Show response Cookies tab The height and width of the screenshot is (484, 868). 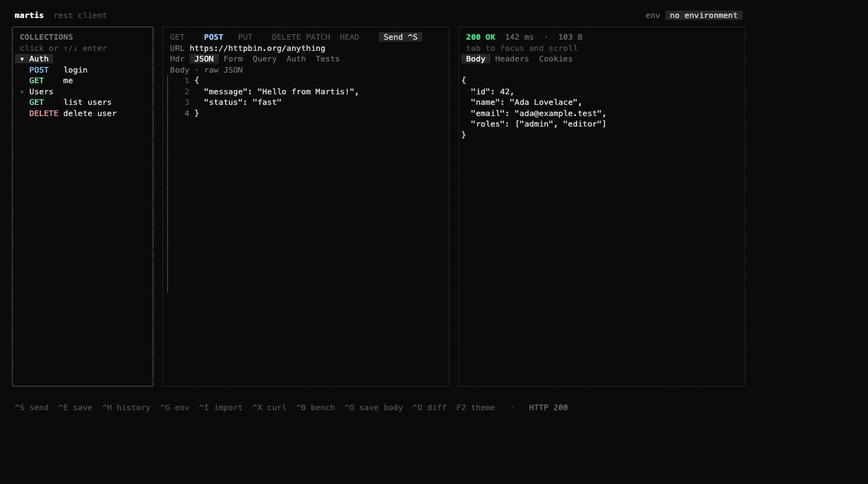[556, 59]
